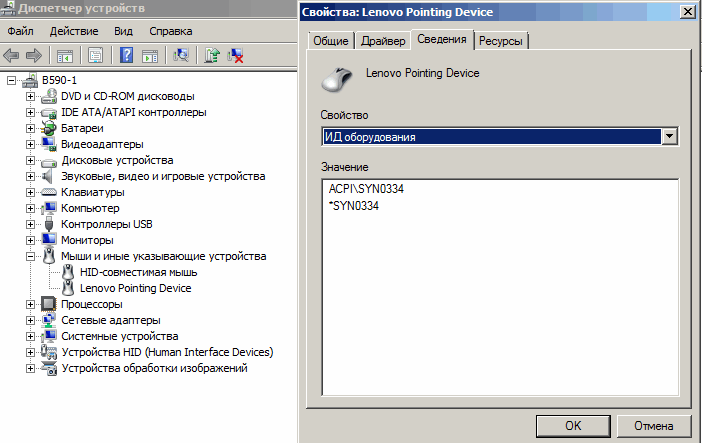Click the back arrow toolbar icon
702x443 pixels.
[11, 56]
